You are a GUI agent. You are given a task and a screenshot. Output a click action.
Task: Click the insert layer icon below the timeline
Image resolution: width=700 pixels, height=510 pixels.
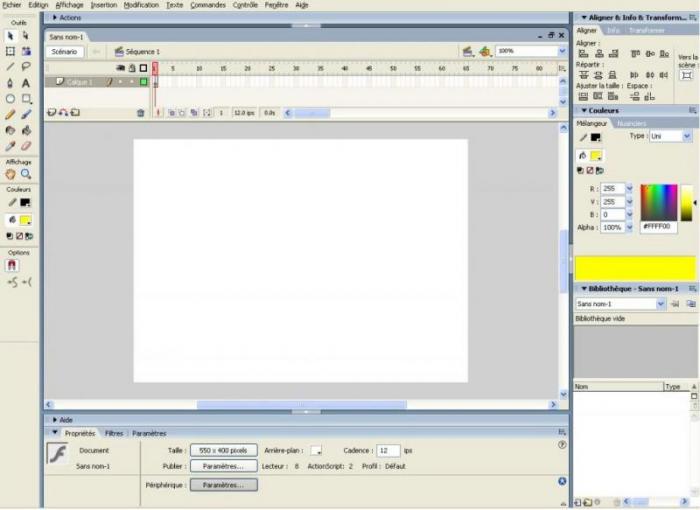[x=51, y=113]
